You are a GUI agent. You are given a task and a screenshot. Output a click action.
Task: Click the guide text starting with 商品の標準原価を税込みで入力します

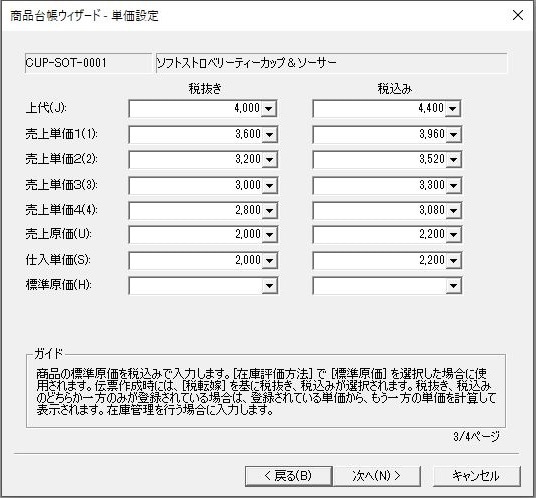(266, 392)
